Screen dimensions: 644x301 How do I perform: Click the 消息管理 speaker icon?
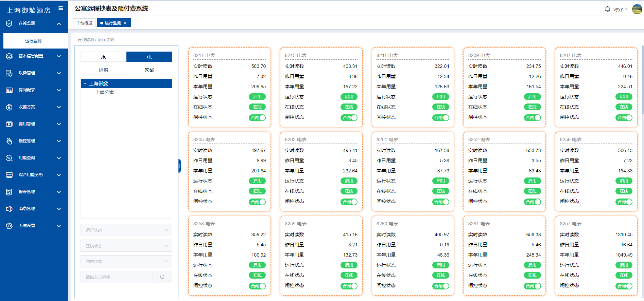[x=9, y=209]
